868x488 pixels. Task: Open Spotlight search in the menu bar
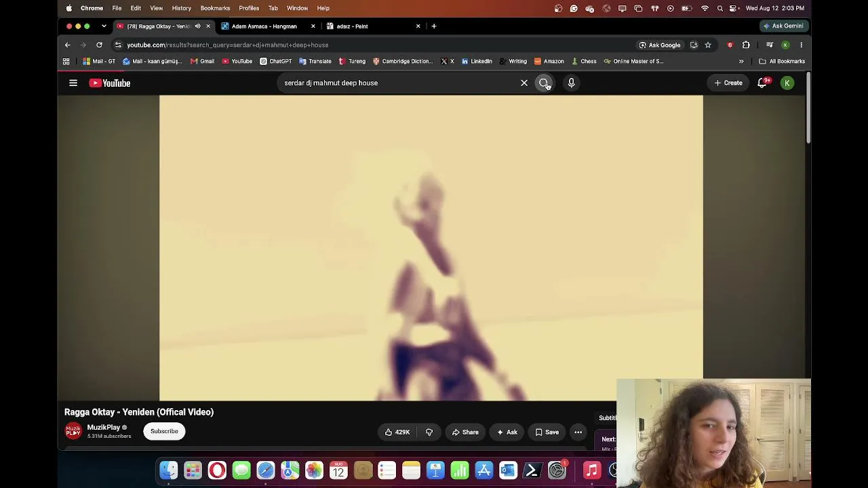coord(720,8)
